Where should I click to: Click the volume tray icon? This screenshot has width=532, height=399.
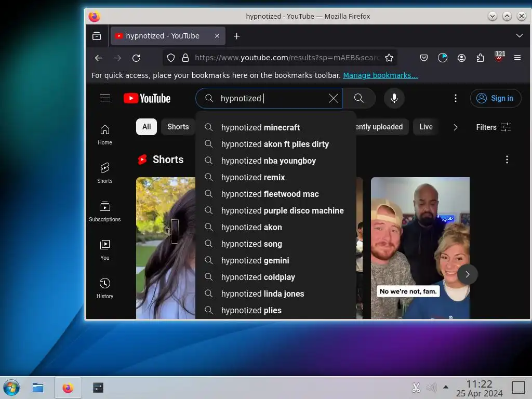click(x=431, y=387)
